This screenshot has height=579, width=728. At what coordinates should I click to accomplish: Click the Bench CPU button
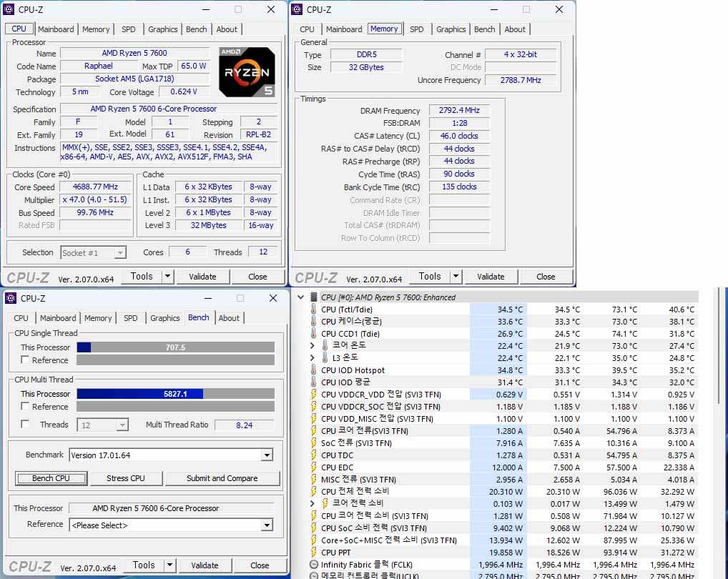[x=51, y=478]
